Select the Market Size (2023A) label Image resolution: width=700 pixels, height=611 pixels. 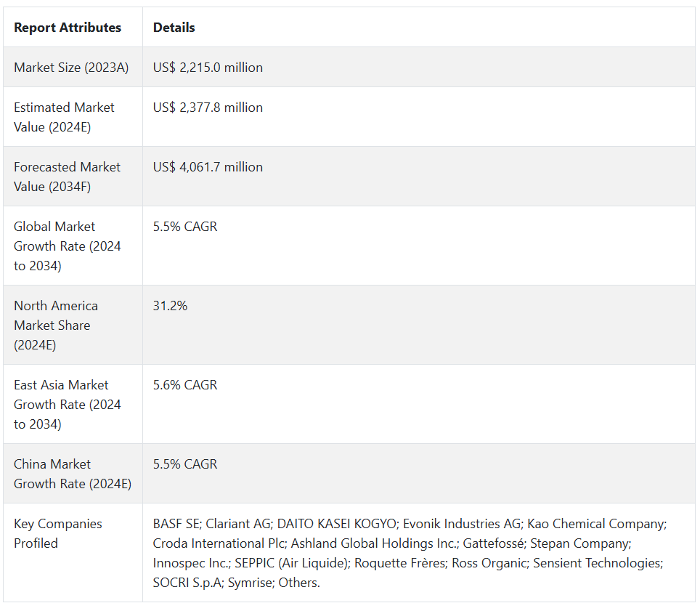pos(71,68)
